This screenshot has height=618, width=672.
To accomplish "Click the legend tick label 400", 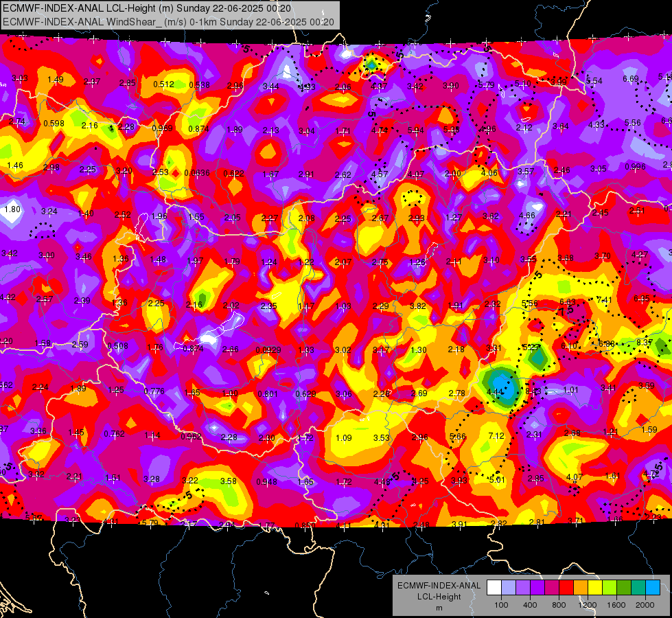I will click(530, 605).
